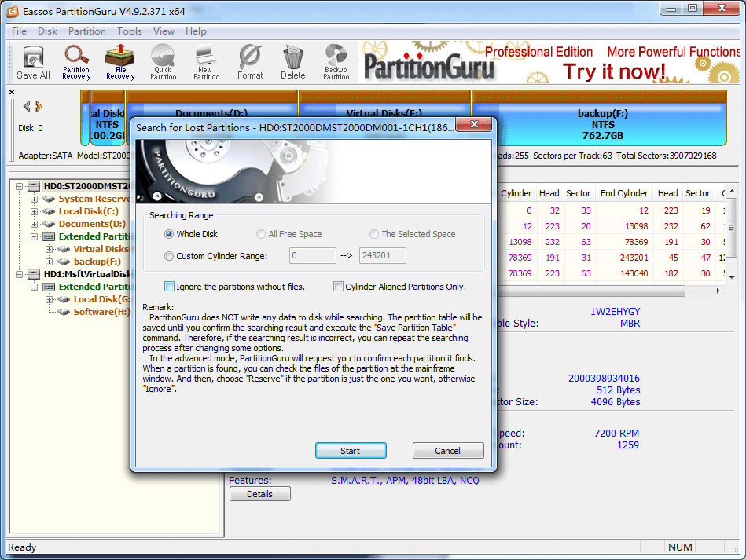Expand the System Reserved tree node

pyautogui.click(x=35, y=199)
